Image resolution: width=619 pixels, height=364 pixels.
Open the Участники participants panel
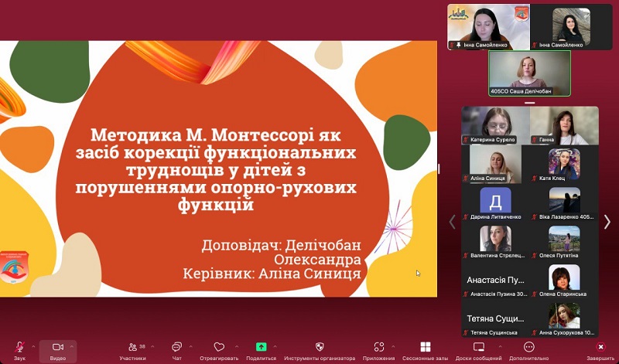132,348
